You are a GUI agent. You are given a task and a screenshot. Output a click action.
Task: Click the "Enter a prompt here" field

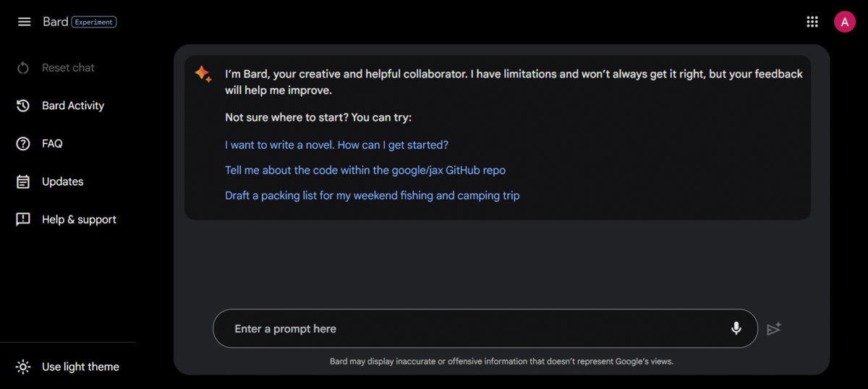(x=470, y=329)
